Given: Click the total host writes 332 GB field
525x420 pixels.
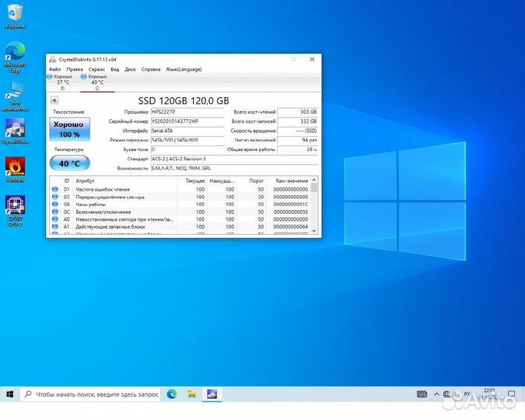Looking at the screenshot, I should point(297,121).
